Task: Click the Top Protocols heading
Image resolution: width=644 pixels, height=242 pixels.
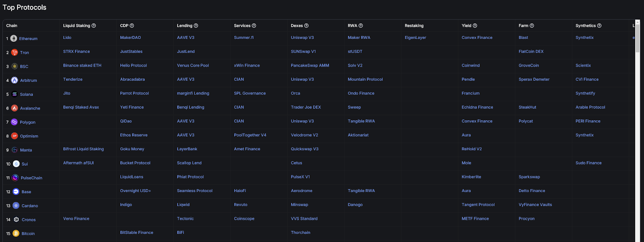Action: click(25, 7)
